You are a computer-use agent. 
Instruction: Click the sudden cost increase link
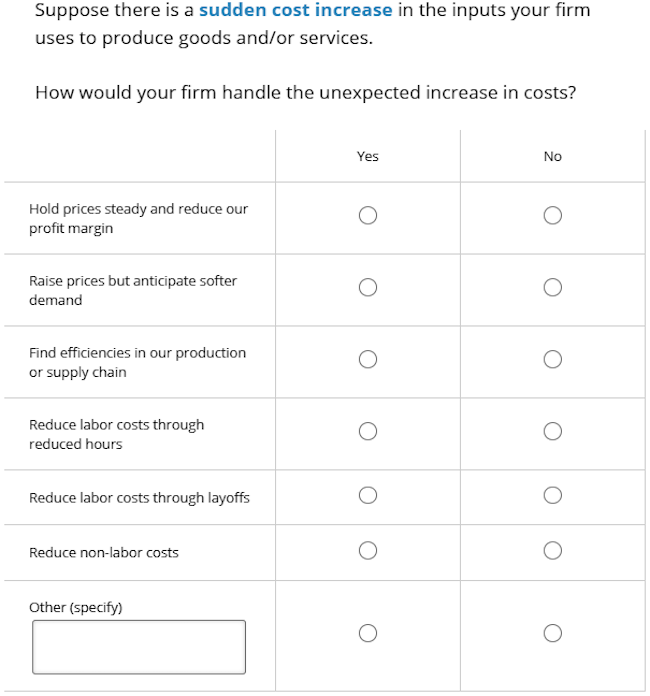[296, 10]
